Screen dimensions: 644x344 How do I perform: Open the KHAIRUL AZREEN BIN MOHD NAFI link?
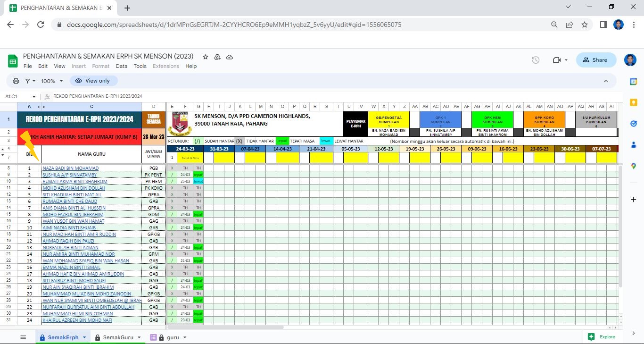[77, 320]
